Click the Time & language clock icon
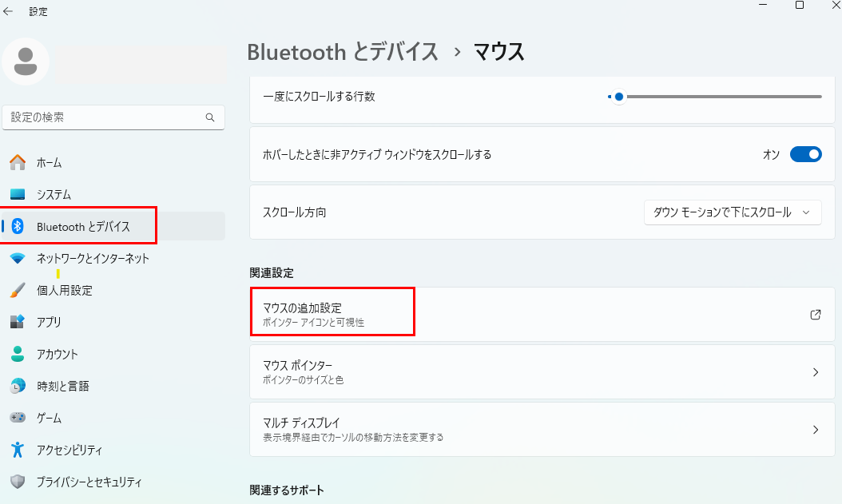The image size is (842, 504). click(18, 387)
